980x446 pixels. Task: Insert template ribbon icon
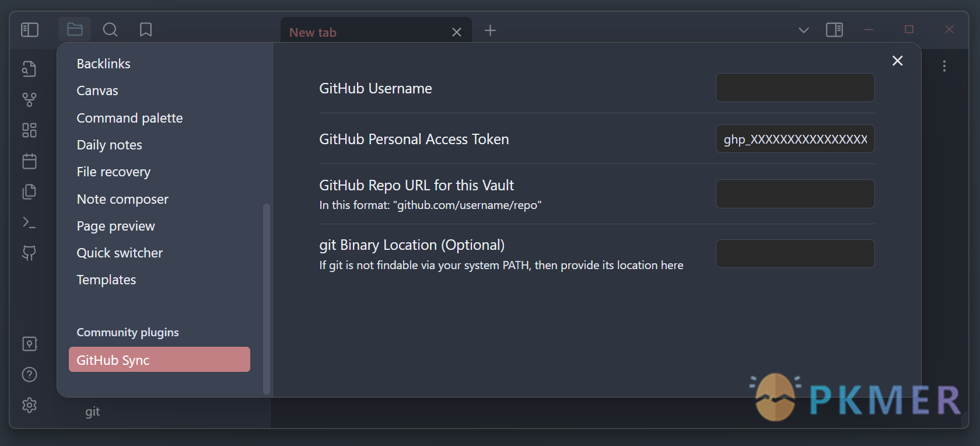(x=29, y=191)
